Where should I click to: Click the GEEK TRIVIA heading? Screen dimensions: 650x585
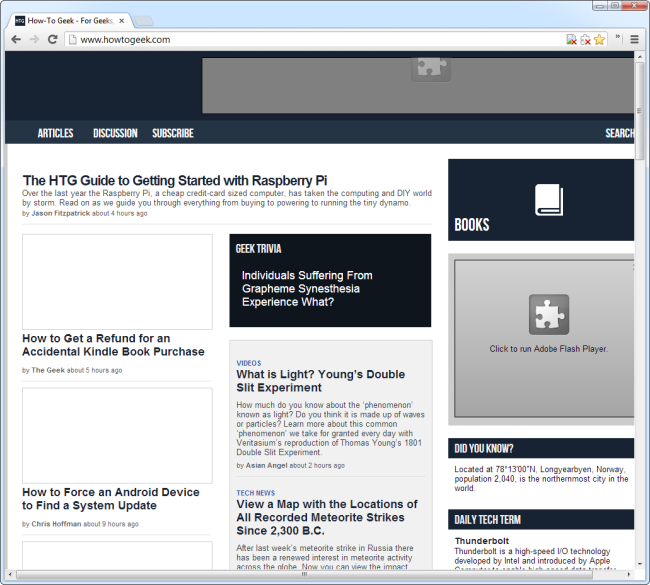[258, 249]
